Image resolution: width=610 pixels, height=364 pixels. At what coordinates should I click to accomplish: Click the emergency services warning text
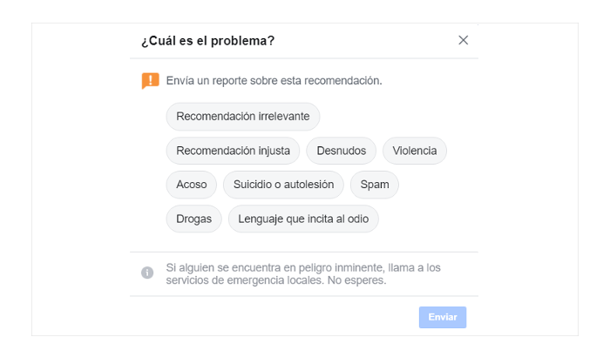coord(302,273)
